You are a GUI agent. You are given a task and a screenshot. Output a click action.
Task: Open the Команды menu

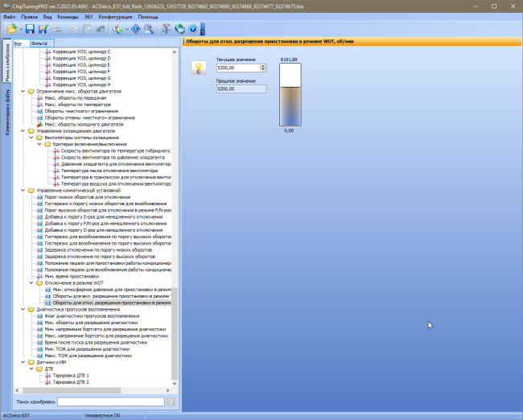click(68, 17)
